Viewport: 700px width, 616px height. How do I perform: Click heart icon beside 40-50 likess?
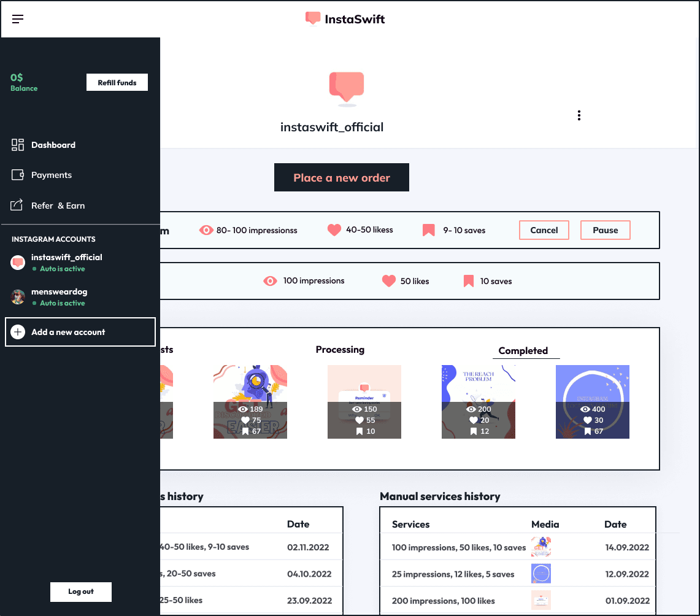334,229
